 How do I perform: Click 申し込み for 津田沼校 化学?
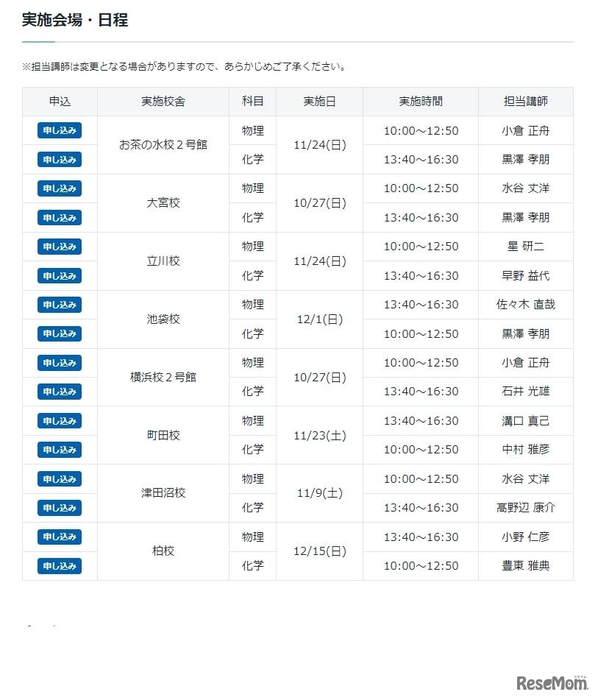coord(59,507)
